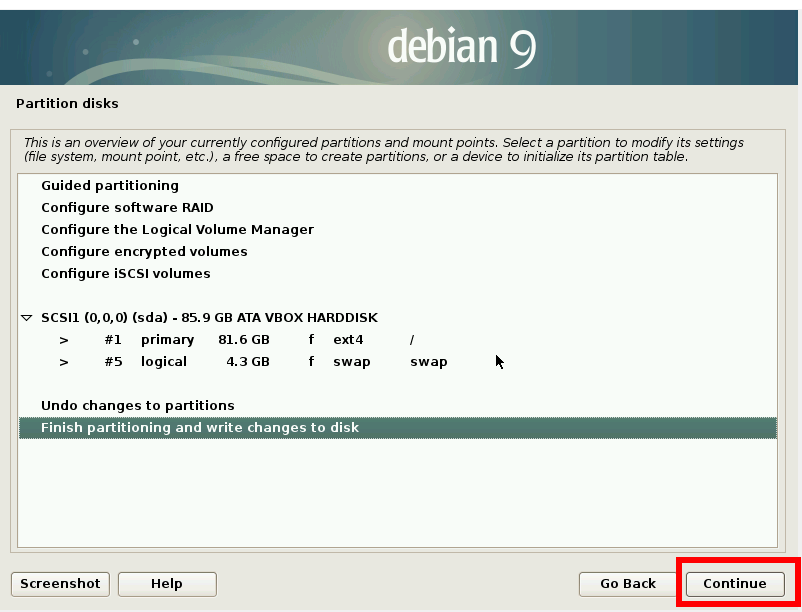The image size is (802, 612).
Task: Choose Configure software RAID
Action: (398, 208)
